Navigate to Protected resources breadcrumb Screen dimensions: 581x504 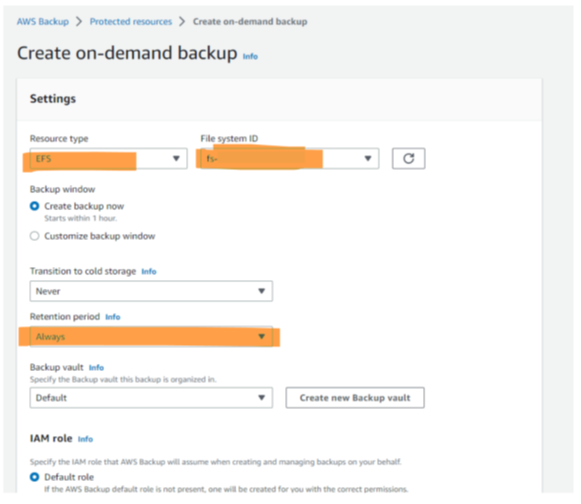[x=131, y=21]
